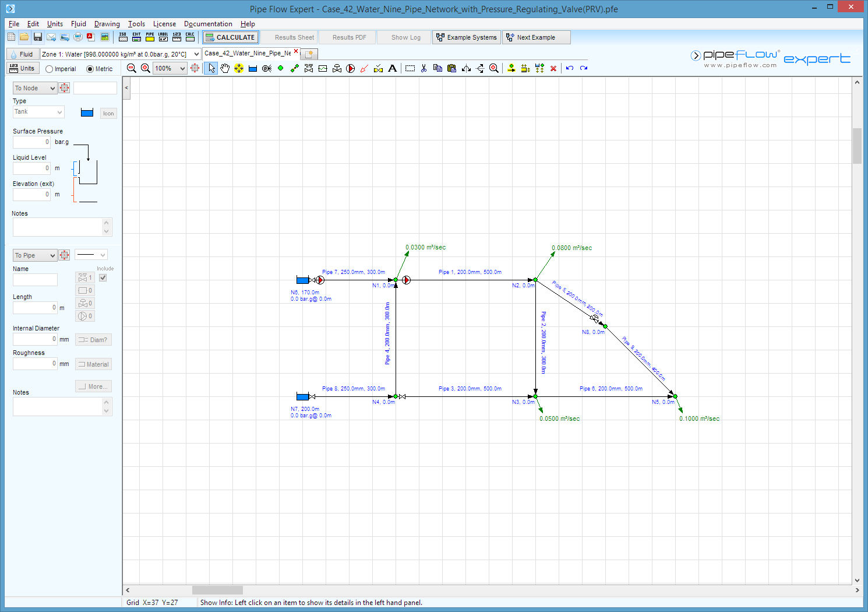The height and width of the screenshot is (612, 868).
Task: Open LABEL options icon
Action: (x=163, y=37)
